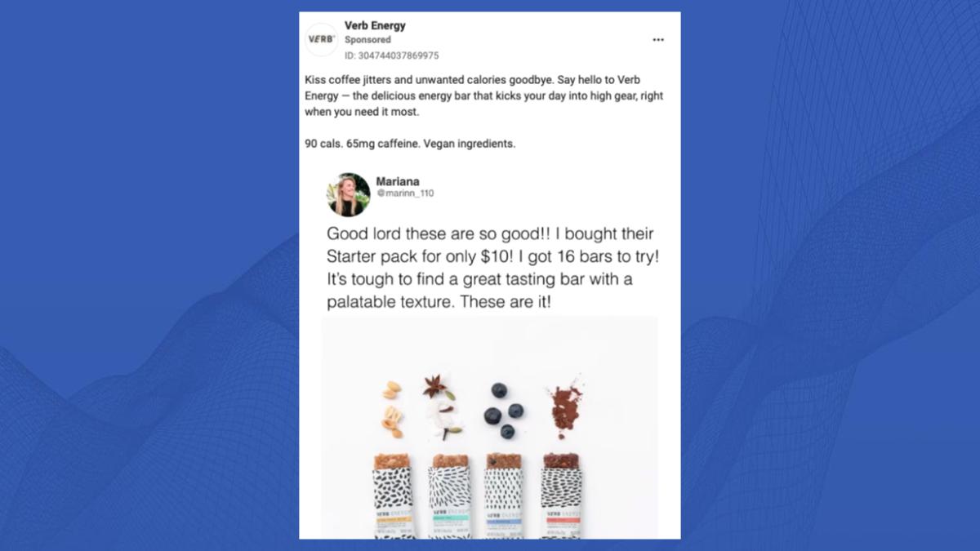980x551 pixels.
Task: Select the energy bar with the blue label
Action: (505, 495)
